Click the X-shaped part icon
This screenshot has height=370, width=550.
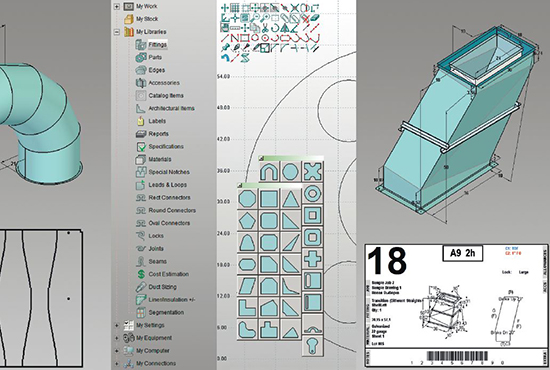312,171
